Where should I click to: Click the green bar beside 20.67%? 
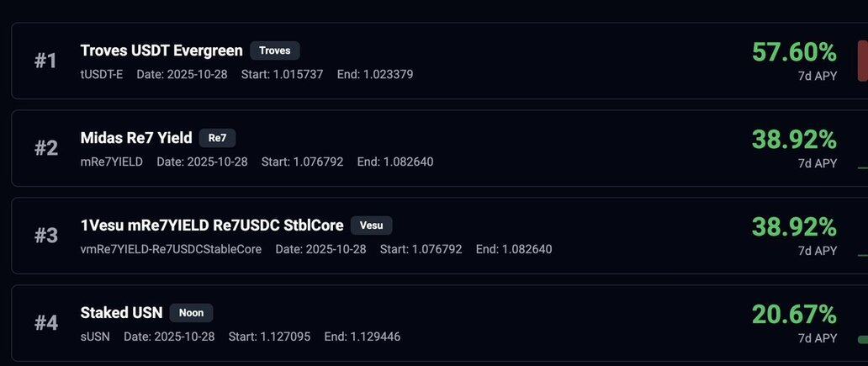tap(862, 340)
